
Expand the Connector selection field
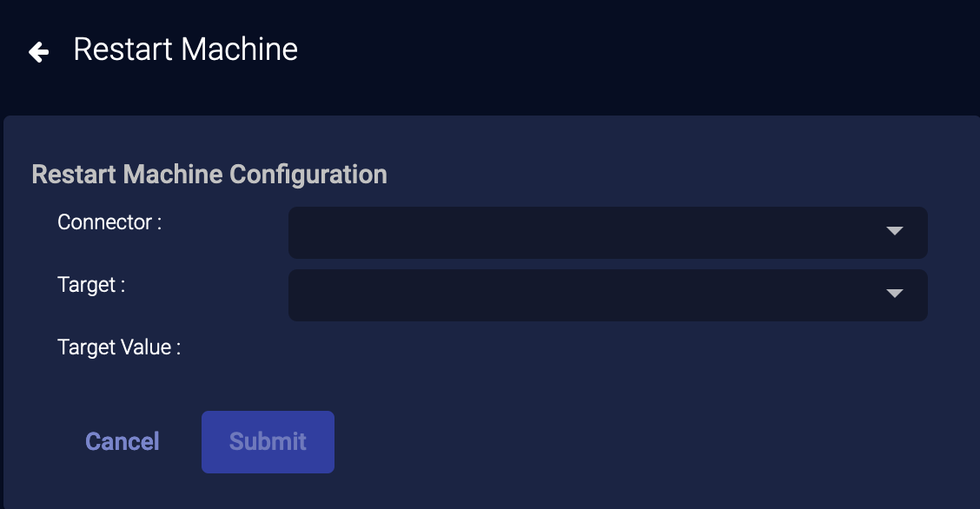607,233
